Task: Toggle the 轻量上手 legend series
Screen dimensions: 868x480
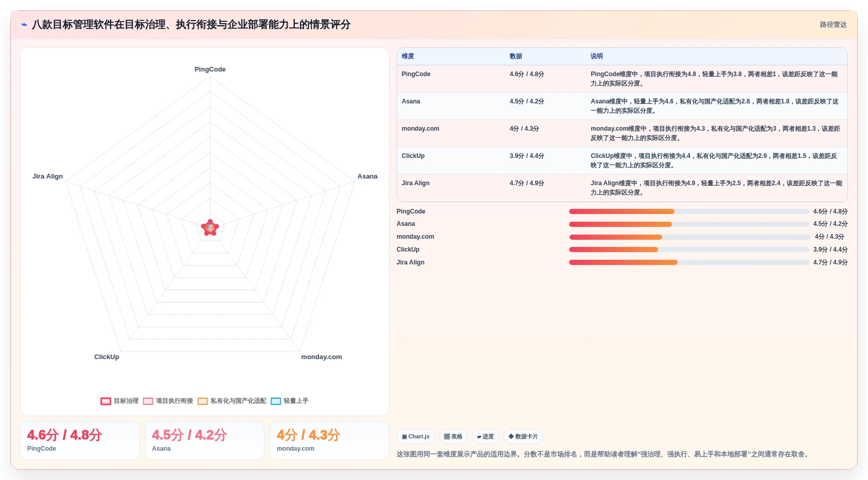Action: pyautogui.click(x=290, y=401)
